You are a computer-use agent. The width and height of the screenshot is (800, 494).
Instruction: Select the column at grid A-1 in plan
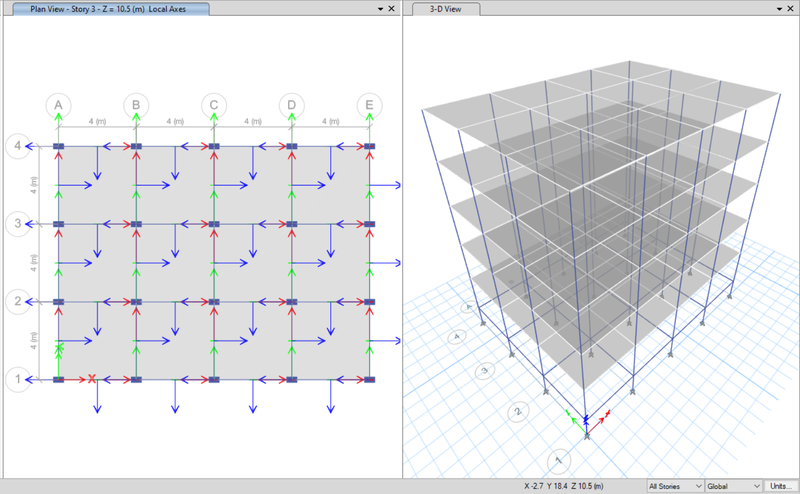coord(59,380)
